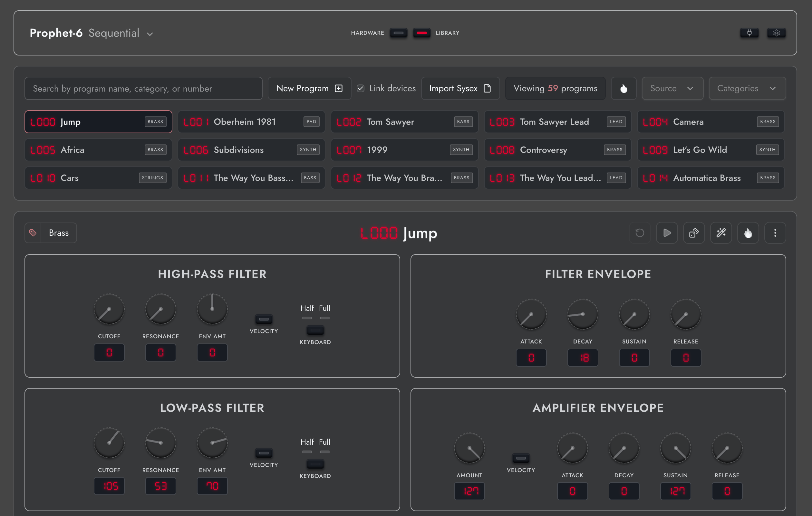Click Amplifier Envelope SUSTAIN knob
The height and width of the screenshot is (516, 812).
(x=675, y=448)
